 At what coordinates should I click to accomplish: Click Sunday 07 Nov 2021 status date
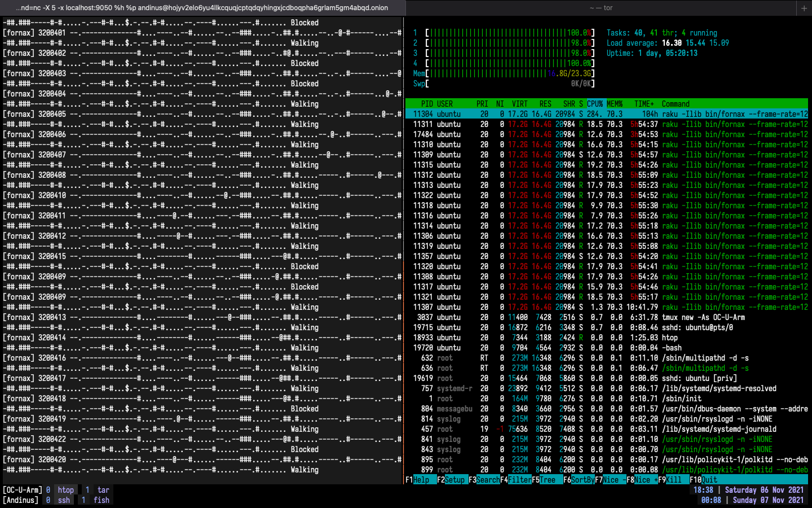pyautogui.click(x=768, y=500)
